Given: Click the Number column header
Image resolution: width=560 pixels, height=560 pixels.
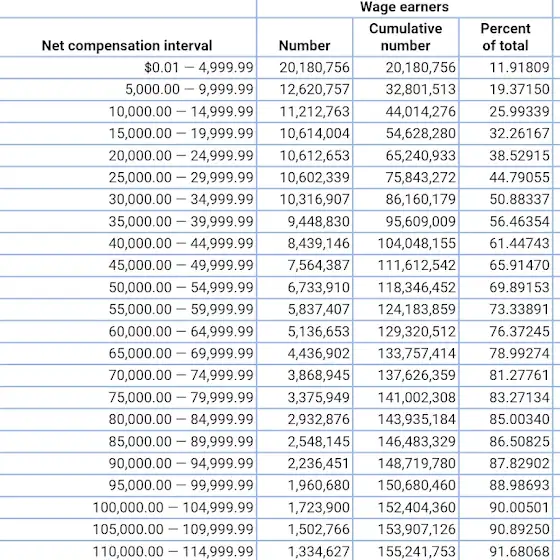Looking at the screenshot, I should pos(304,46).
